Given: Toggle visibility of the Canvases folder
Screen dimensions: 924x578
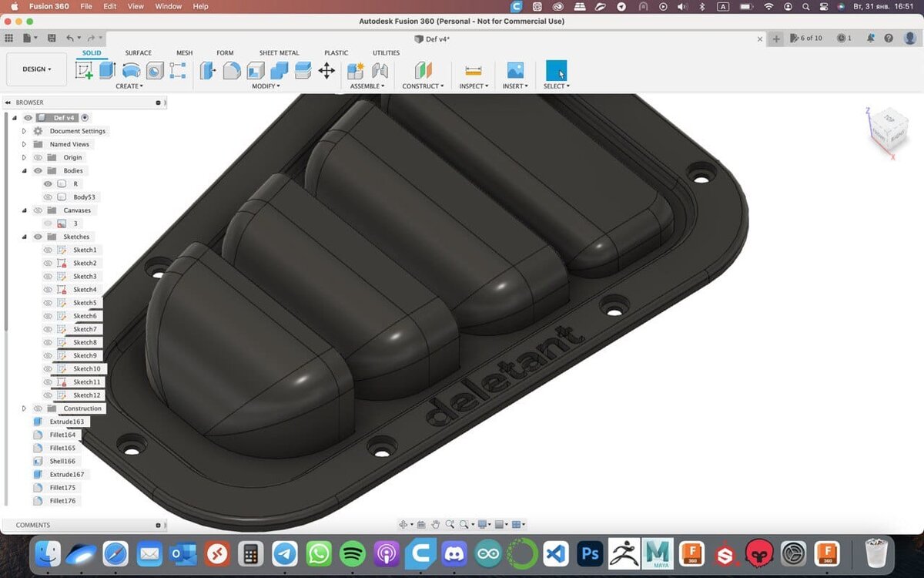Looking at the screenshot, I should point(38,210).
